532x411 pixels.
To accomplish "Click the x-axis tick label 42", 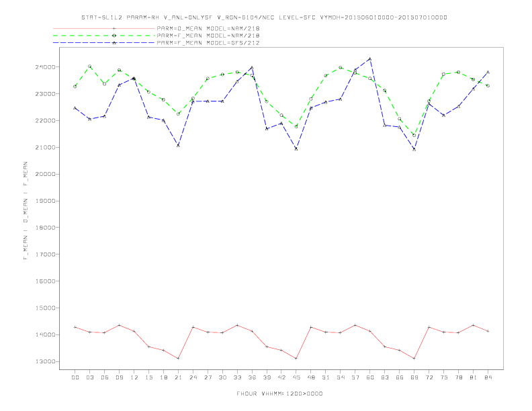I will [x=281, y=377].
